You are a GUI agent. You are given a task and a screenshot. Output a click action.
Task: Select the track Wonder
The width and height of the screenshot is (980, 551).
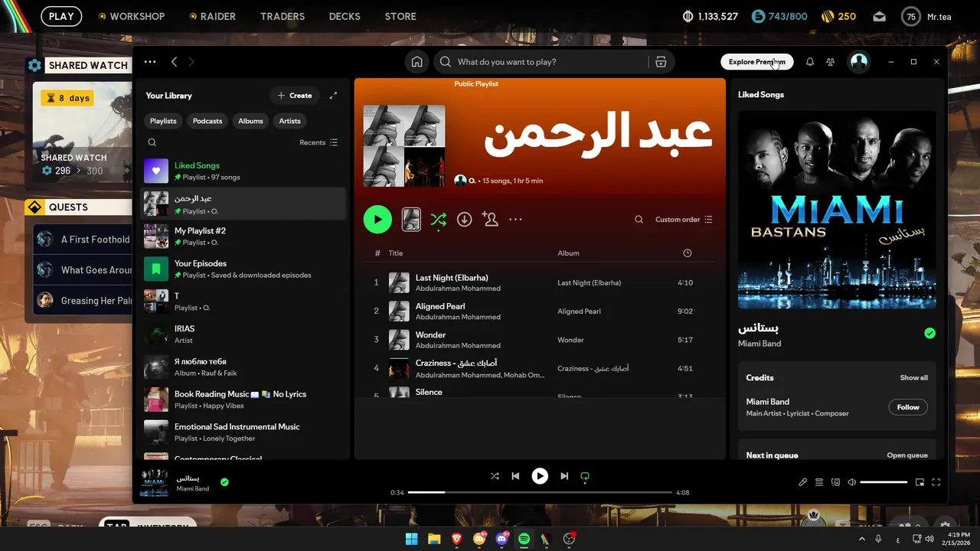coord(540,339)
